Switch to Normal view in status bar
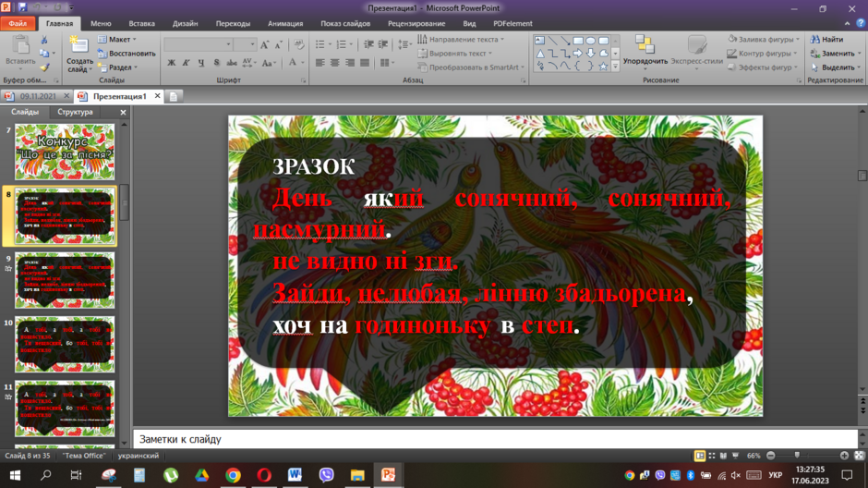The width and height of the screenshot is (868, 488). tap(700, 456)
